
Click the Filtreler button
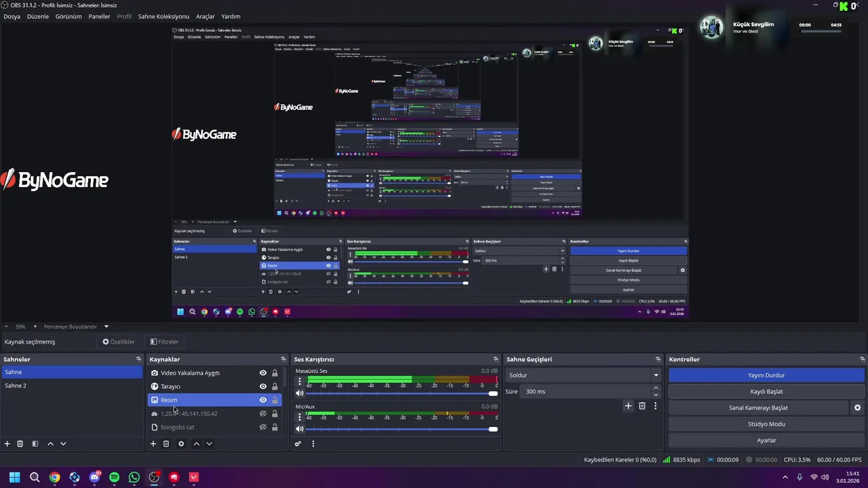(165, 342)
